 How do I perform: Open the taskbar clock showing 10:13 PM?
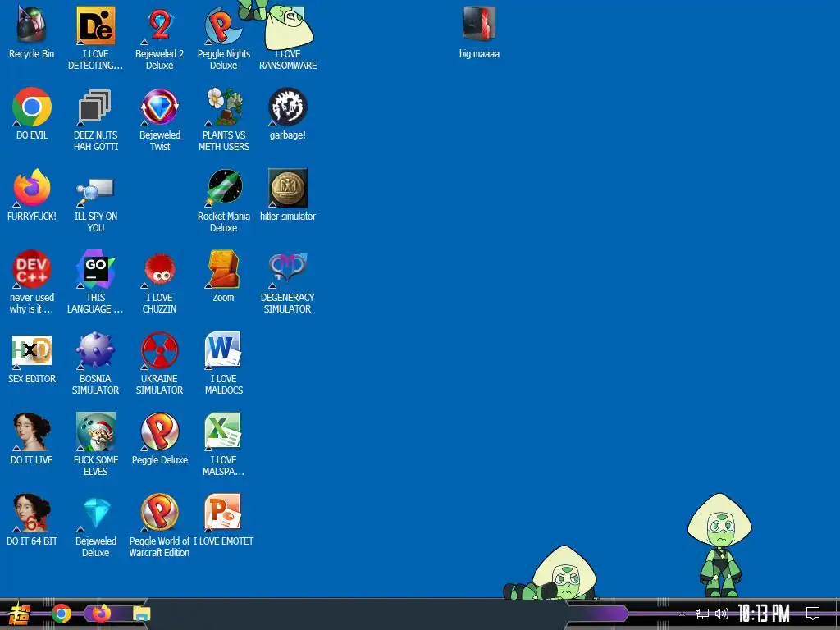(x=764, y=614)
